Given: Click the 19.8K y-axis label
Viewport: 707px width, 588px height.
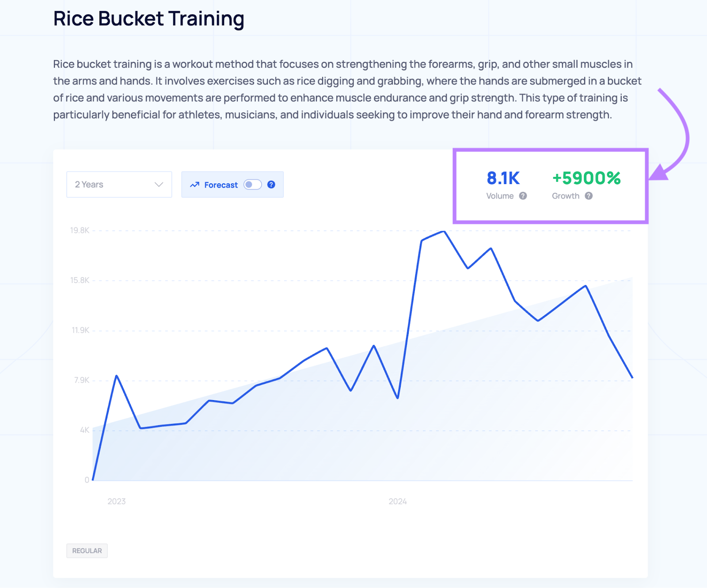Looking at the screenshot, I should (80, 230).
